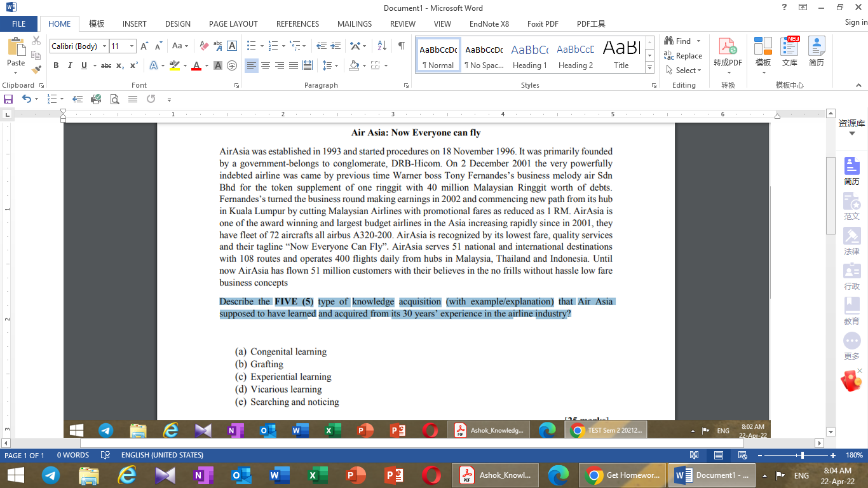Switch to the REVIEW ribbon tab
Screen dimensions: 868x488
402,24
